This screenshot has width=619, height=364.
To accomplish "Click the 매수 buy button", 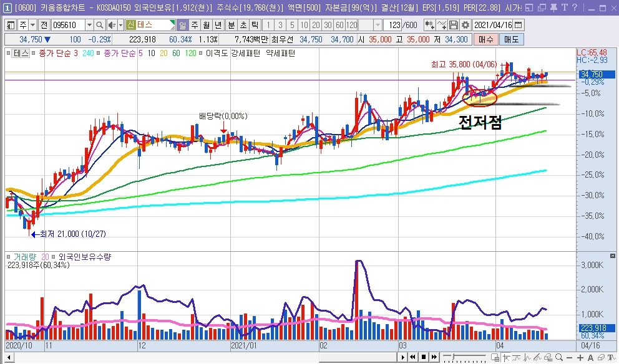I will (x=485, y=39).
